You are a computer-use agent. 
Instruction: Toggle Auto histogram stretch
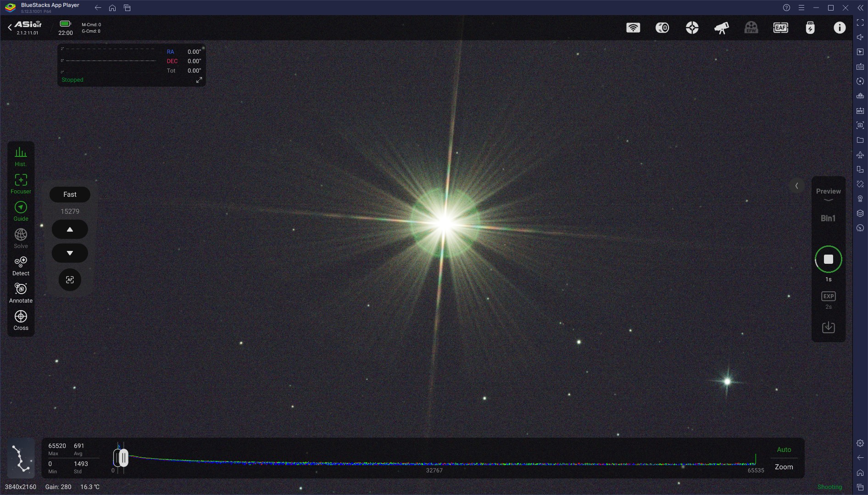tap(784, 450)
